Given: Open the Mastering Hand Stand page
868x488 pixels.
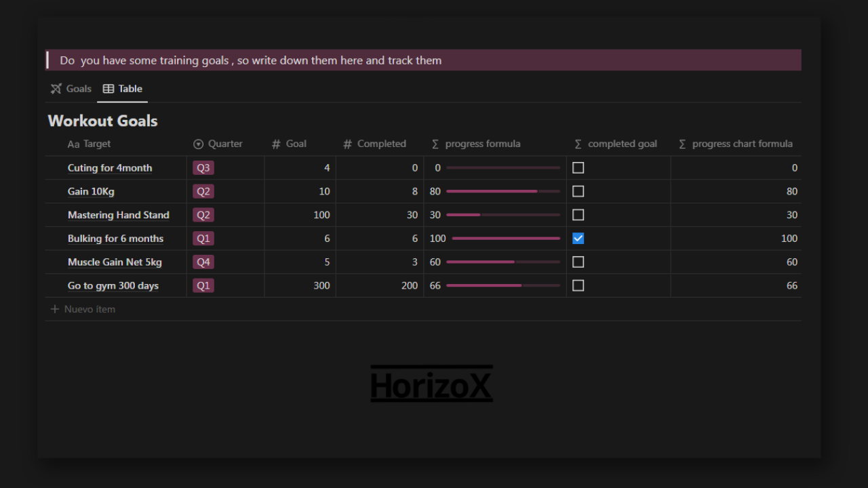Looking at the screenshot, I should [119, 215].
